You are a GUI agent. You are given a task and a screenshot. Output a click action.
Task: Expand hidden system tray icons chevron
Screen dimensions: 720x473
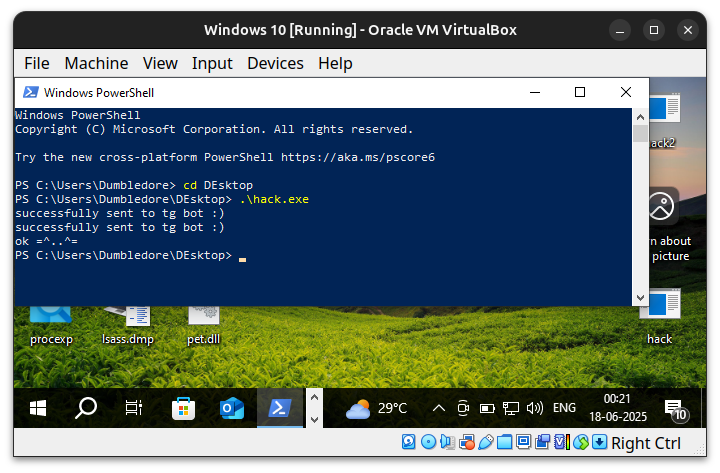pyautogui.click(x=439, y=408)
